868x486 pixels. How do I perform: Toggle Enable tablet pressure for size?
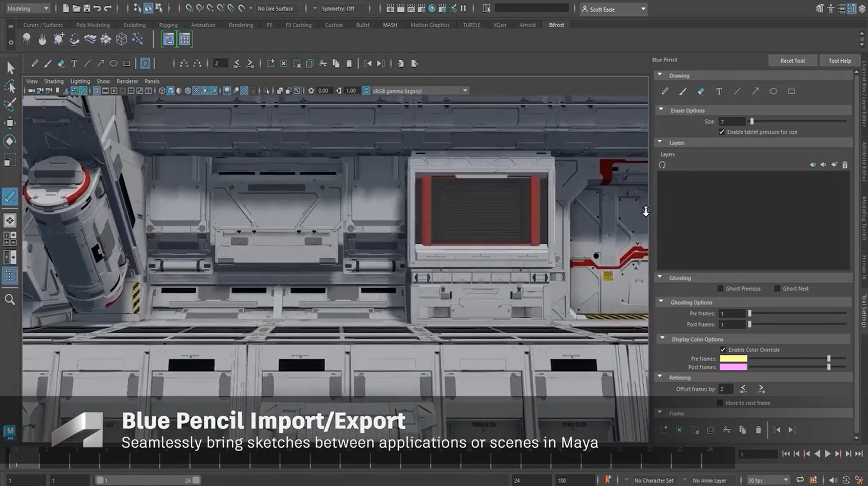coord(722,132)
